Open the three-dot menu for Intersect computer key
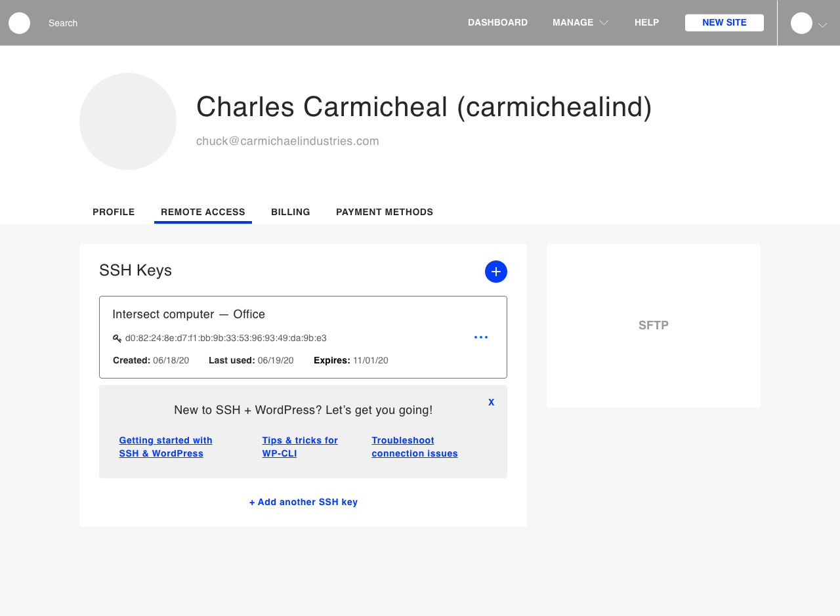 pyautogui.click(x=481, y=337)
